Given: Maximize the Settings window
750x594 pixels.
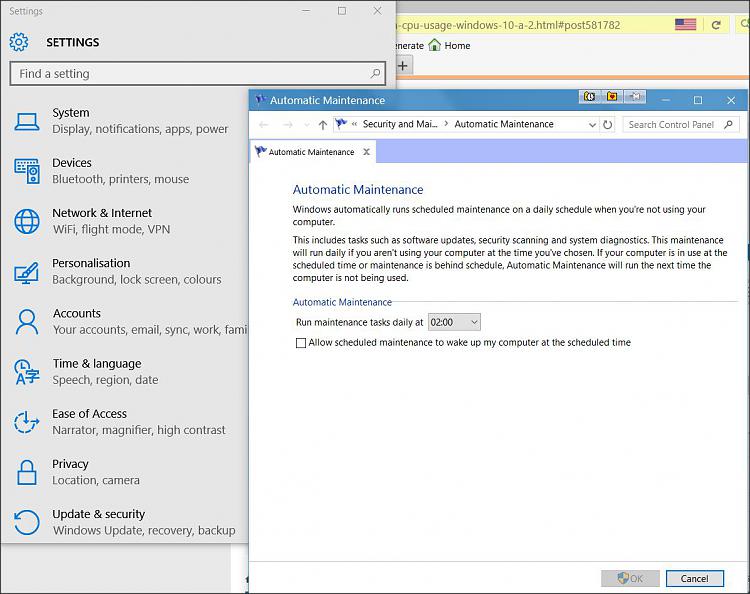Looking at the screenshot, I should click(342, 11).
